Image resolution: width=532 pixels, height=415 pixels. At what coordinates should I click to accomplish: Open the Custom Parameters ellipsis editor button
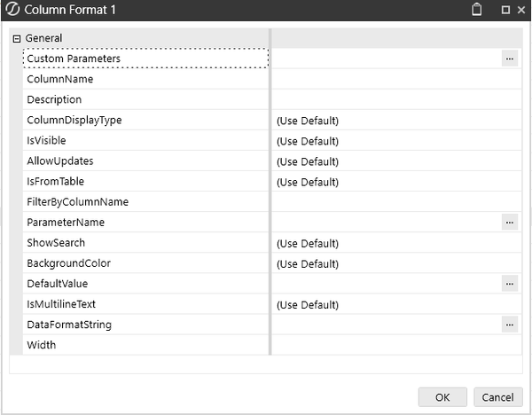(509, 59)
